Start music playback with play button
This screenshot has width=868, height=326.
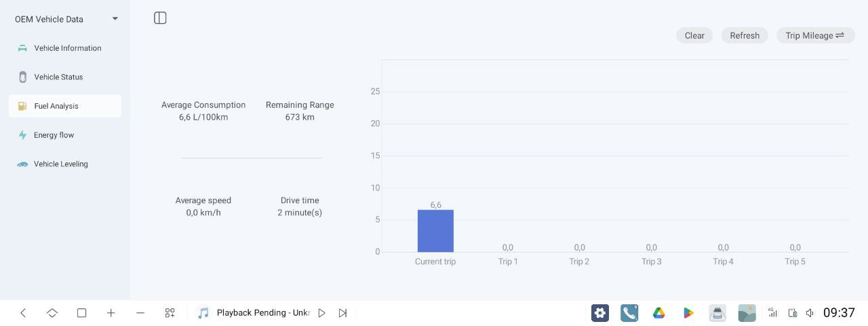point(322,313)
